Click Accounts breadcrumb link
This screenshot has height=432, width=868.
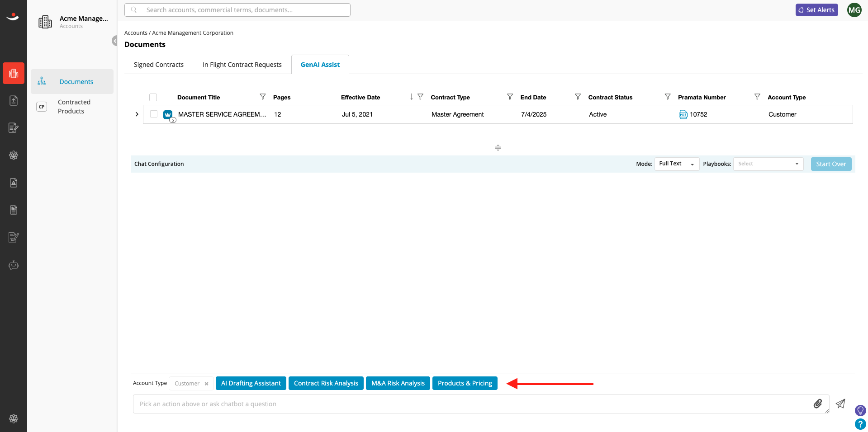pyautogui.click(x=136, y=33)
